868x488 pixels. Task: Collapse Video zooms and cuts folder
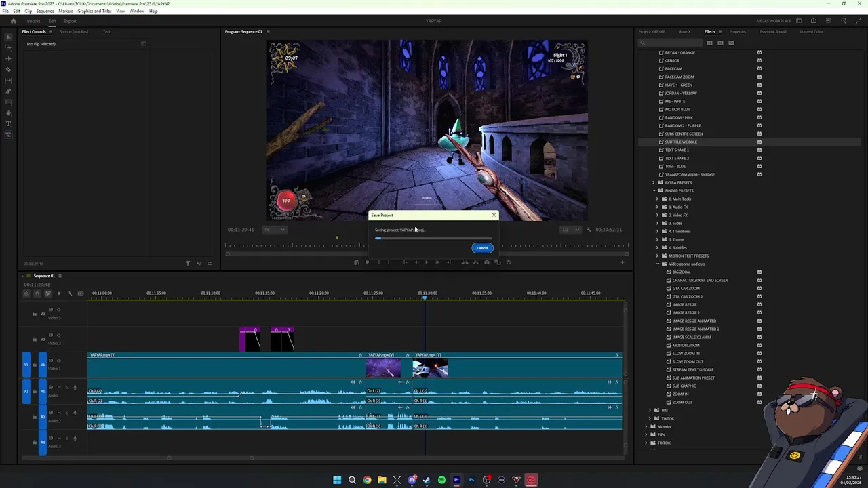[x=658, y=264]
